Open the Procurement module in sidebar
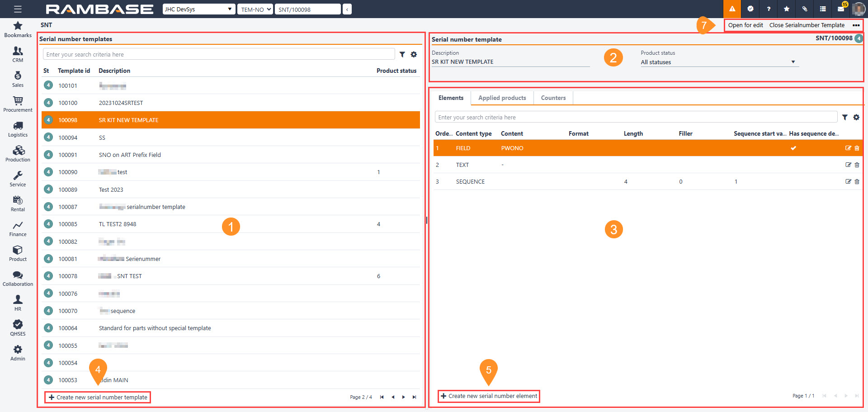Screen dimensions: 868x412 tap(18, 104)
